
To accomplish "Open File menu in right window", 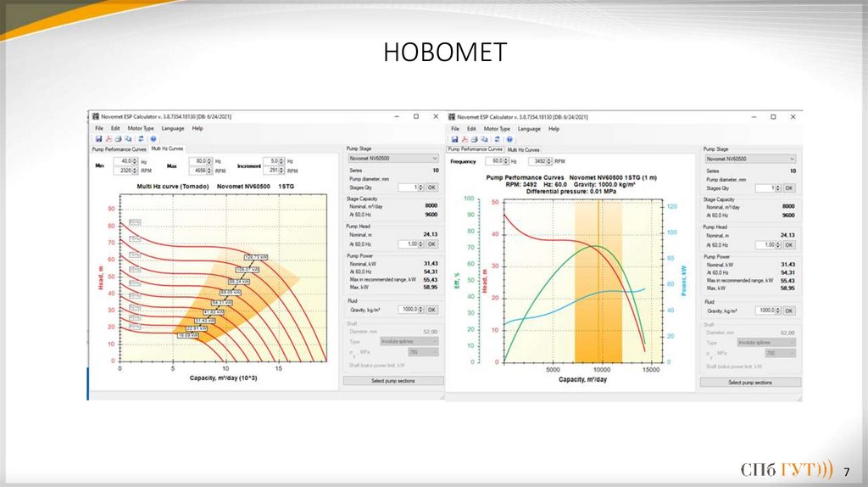I will click(455, 128).
